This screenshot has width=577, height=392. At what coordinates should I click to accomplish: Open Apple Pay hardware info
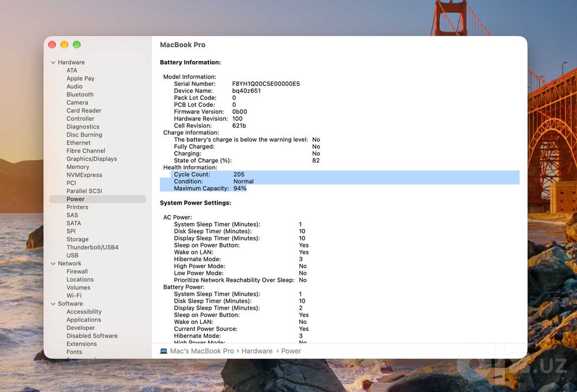[80, 78]
